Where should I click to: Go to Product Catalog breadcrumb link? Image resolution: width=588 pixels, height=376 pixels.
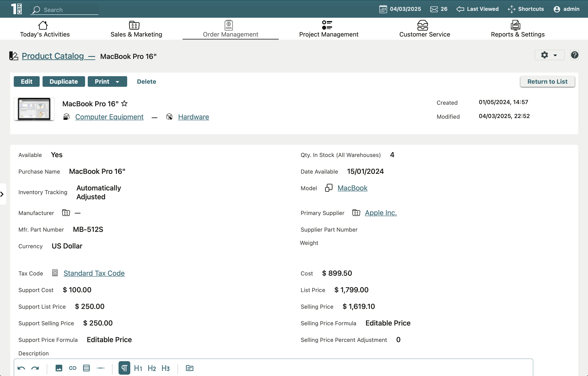point(58,56)
